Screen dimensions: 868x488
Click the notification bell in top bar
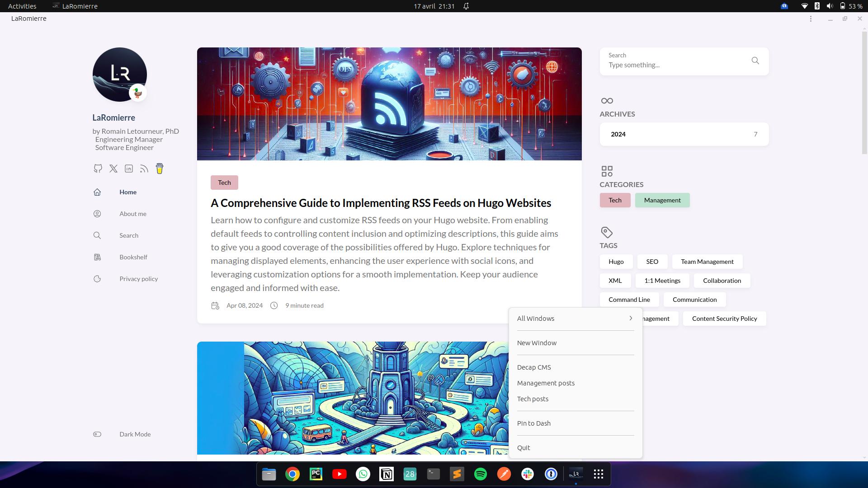coord(466,6)
